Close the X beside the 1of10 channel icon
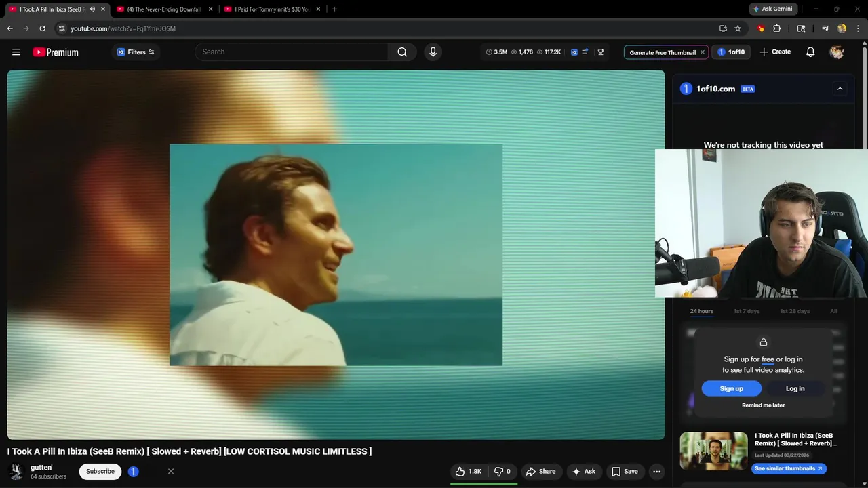 point(171,472)
